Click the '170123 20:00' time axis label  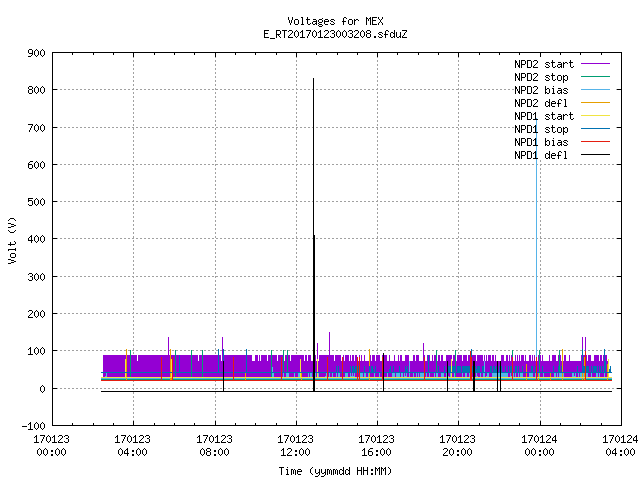click(x=457, y=446)
